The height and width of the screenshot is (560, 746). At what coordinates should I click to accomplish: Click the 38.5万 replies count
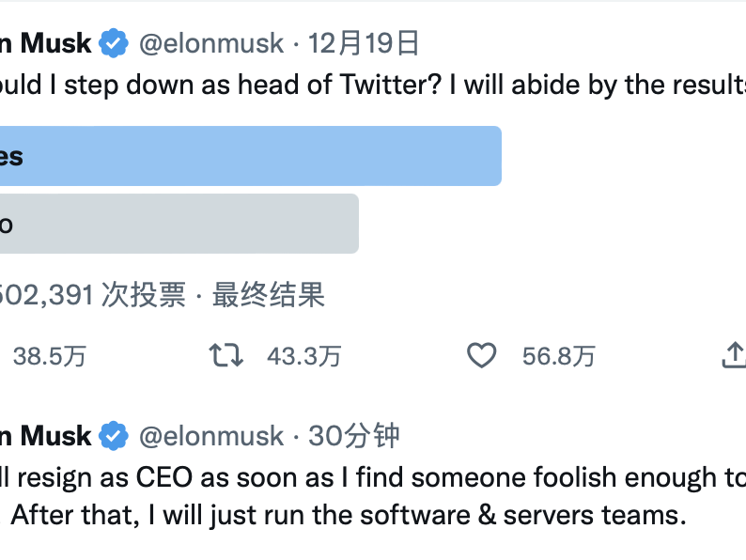50,356
